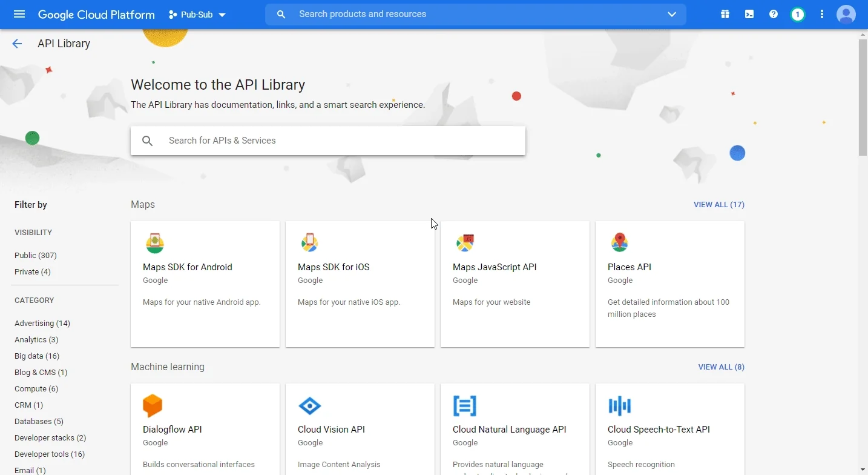The image size is (868, 475).
Task: Open the user account avatar
Action: (x=846, y=14)
